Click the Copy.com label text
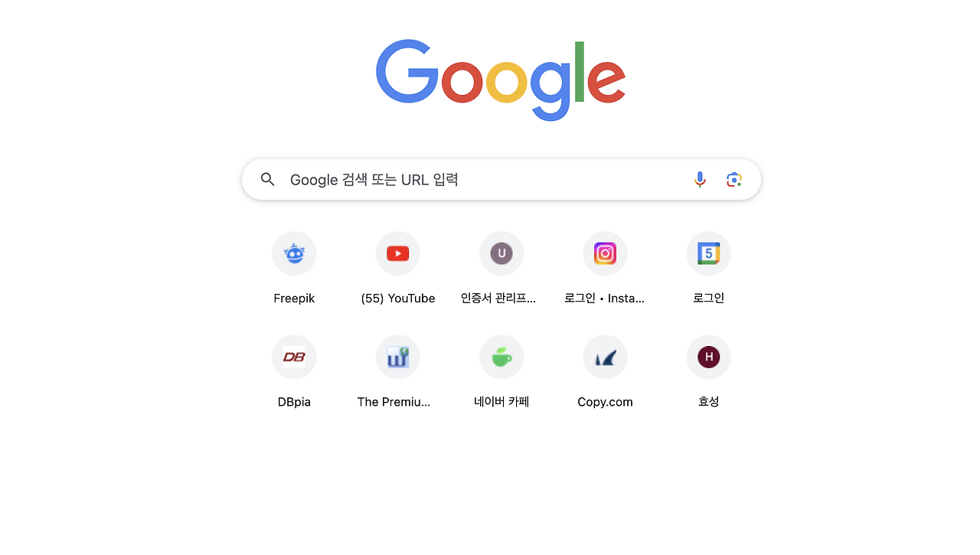This screenshot has height=555, width=980. click(605, 402)
